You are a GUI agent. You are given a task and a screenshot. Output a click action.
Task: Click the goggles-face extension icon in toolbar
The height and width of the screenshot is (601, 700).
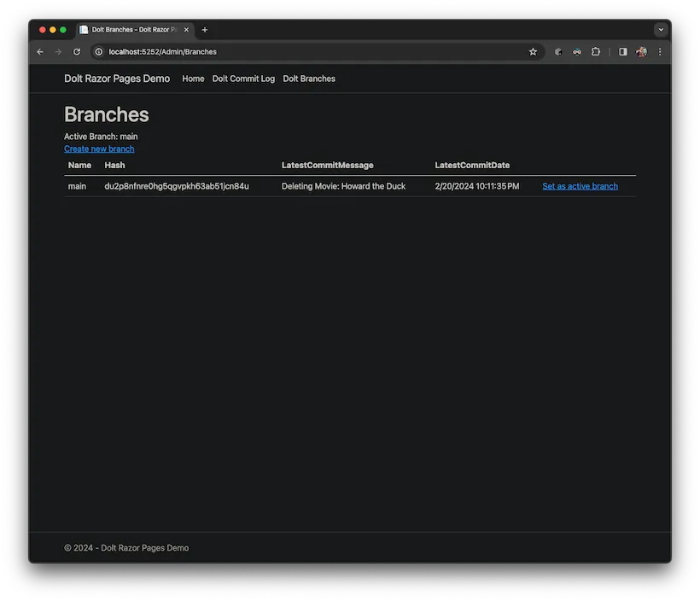click(x=576, y=51)
